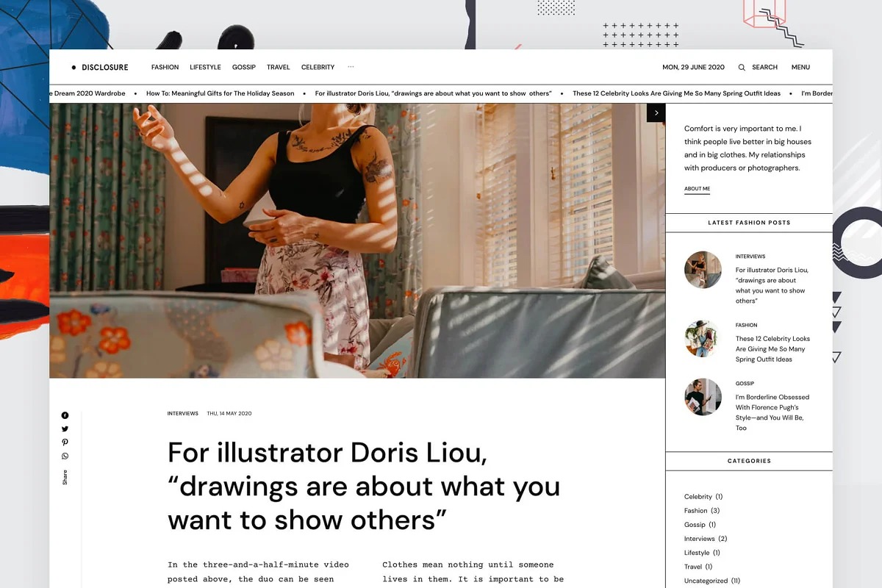
Task: Advance the hero slider with the arrow
Action: click(x=656, y=112)
